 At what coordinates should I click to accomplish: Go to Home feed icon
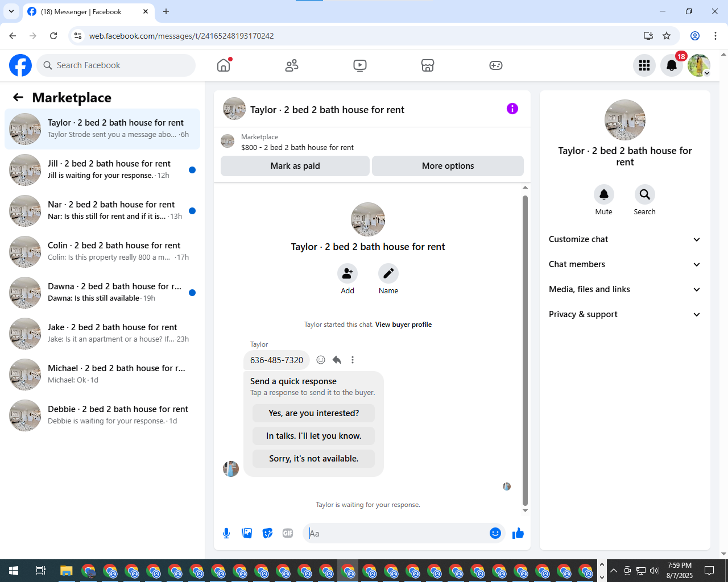pos(224,65)
